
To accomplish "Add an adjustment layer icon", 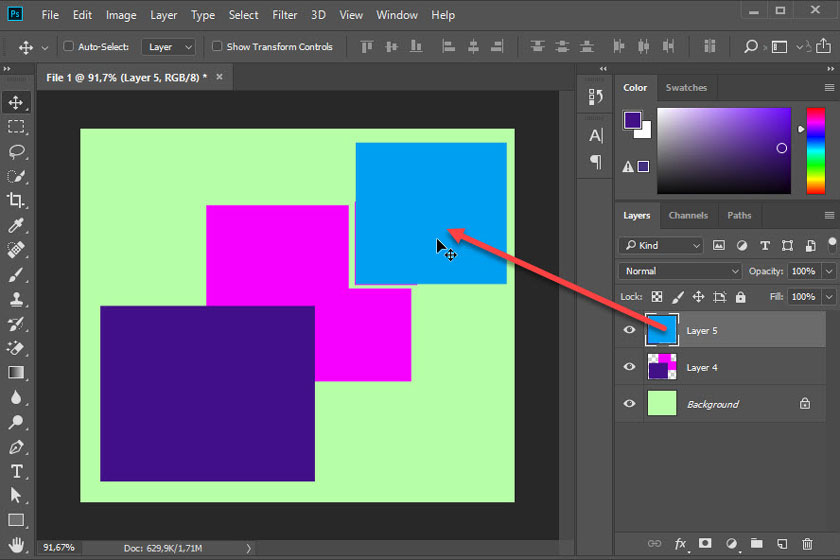I will [x=732, y=544].
